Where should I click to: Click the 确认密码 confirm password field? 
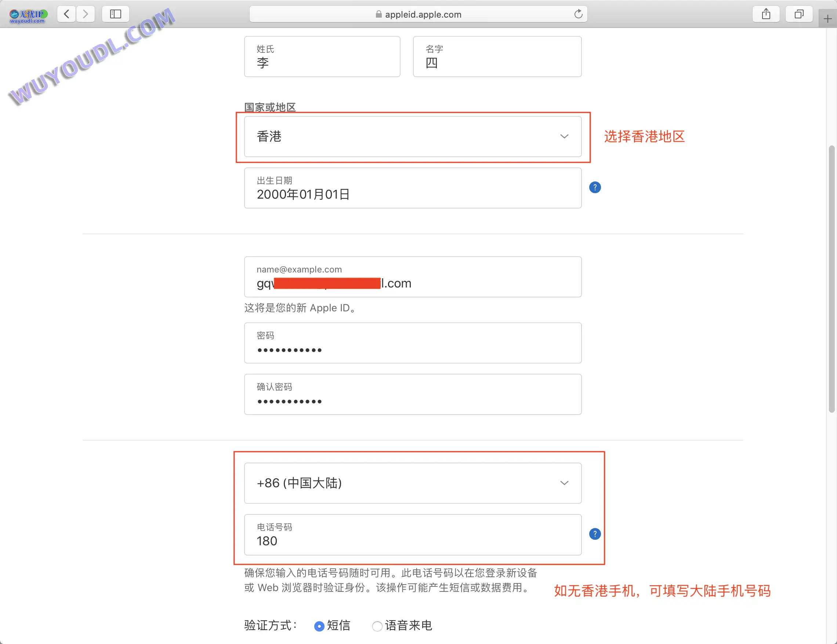pos(413,394)
